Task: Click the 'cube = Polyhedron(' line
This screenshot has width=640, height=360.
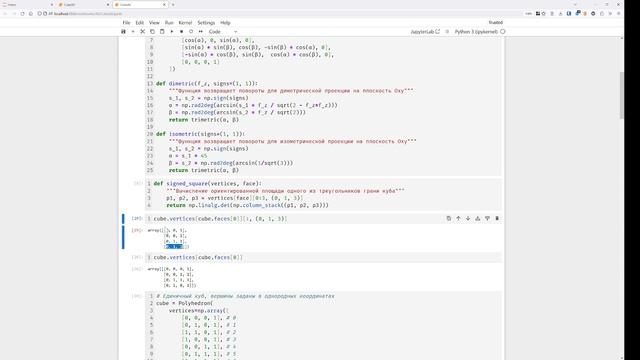Action: click(184, 303)
